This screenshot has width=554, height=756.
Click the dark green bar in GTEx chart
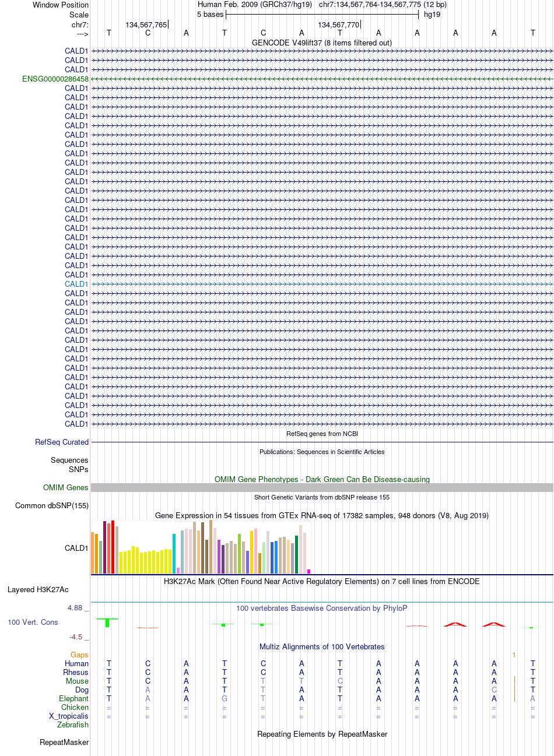pyautogui.click(x=297, y=555)
